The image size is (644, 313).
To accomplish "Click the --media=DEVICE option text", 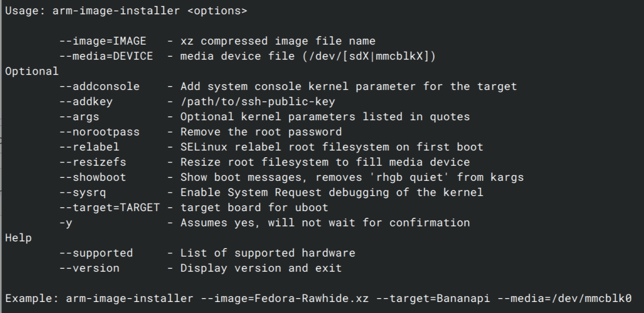I will coord(106,56).
